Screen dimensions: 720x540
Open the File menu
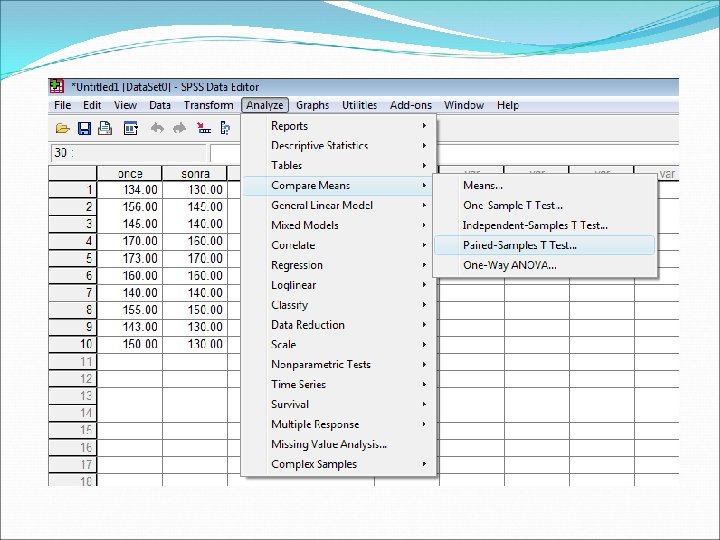[62, 105]
